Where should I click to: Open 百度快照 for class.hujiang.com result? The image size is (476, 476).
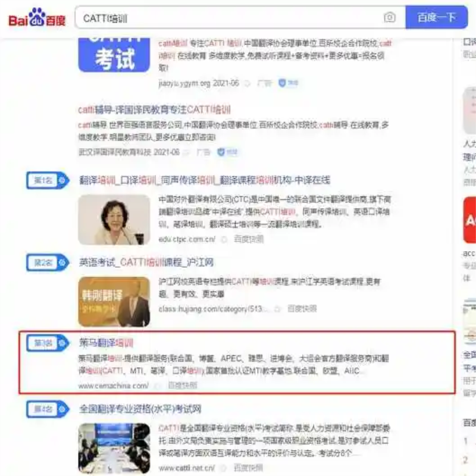click(x=302, y=309)
